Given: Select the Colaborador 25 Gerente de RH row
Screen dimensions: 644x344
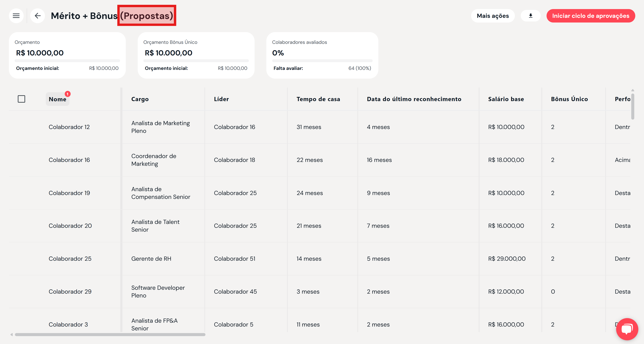Looking at the screenshot, I should 70,259.
